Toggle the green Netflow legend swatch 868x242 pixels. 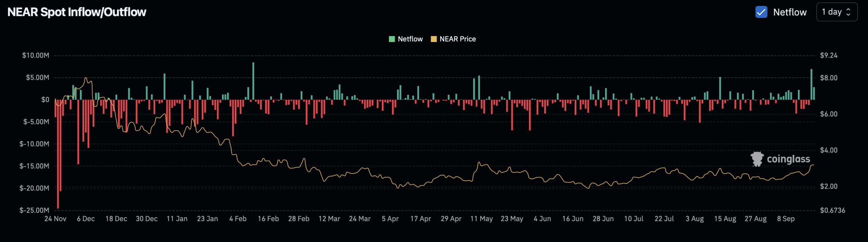pyautogui.click(x=392, y=39)
